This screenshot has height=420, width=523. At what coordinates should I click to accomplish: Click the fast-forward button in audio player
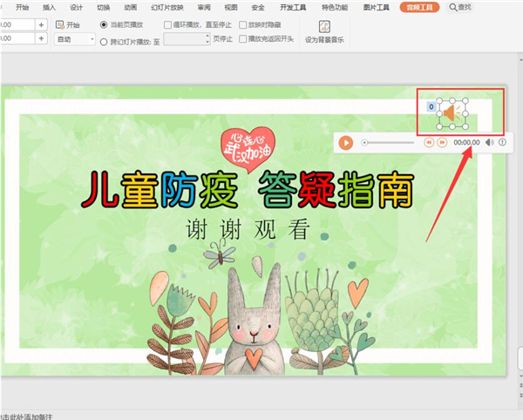(442, 142)
